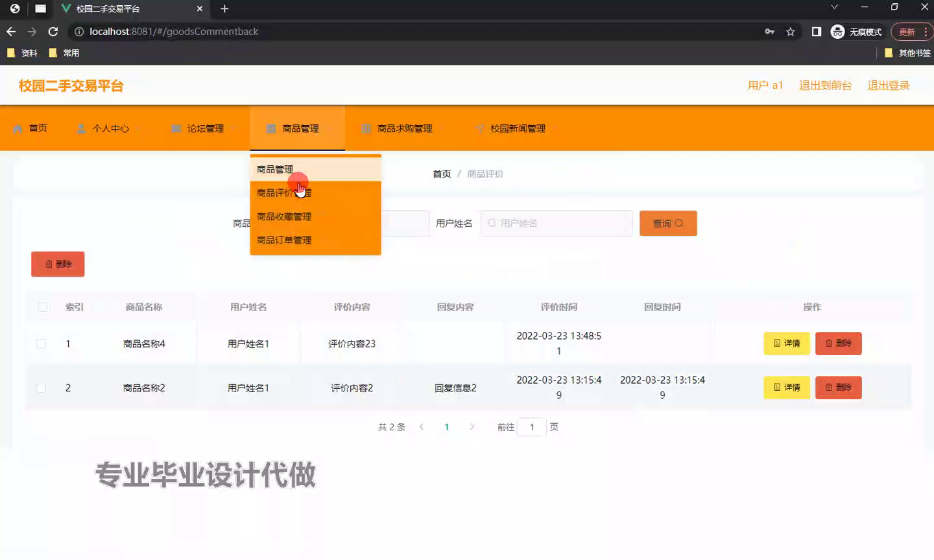Open a new browser tab

pyautogui.click(x=224, y=8)
